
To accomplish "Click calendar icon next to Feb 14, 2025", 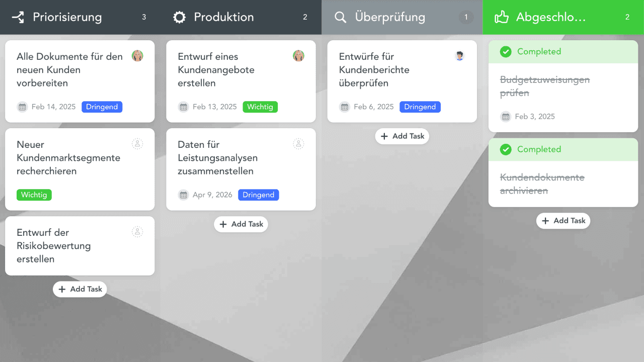I will (x=22, y=107).
